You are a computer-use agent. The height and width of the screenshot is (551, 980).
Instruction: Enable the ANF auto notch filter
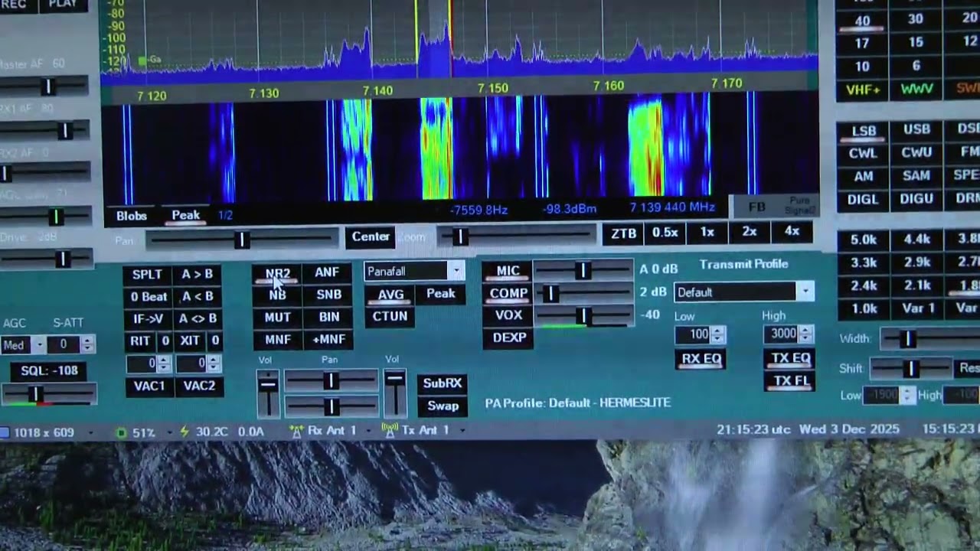tap(327, 272)
